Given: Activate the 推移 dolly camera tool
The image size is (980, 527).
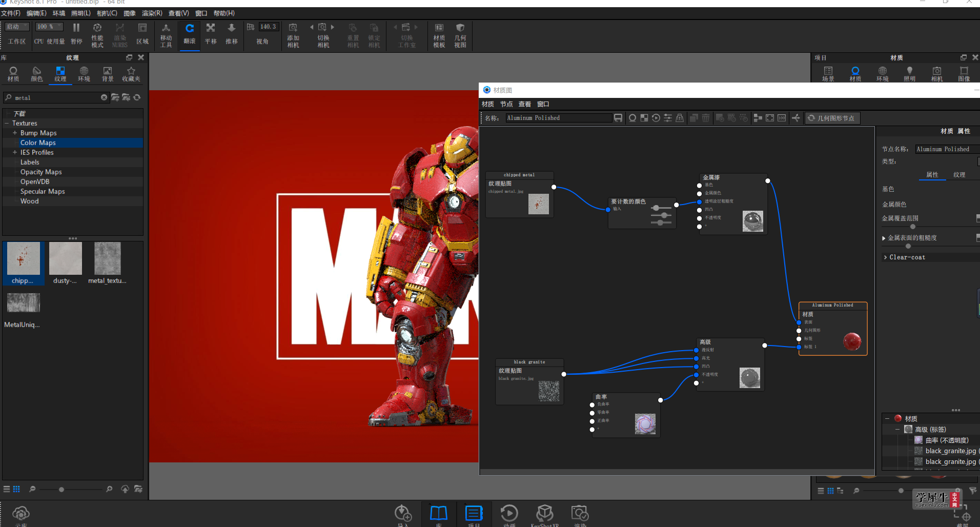Looking at the screenshot, I should pos(232,34).
